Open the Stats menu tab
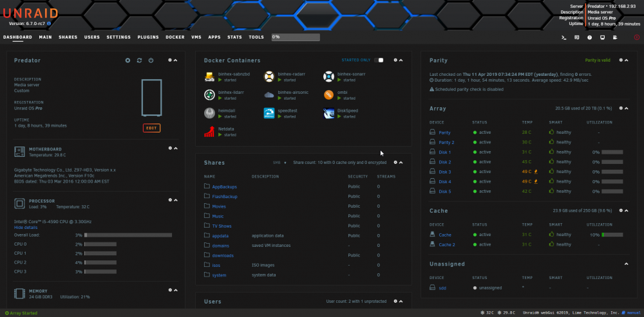 pyautogui.click(x=234, y=37)
